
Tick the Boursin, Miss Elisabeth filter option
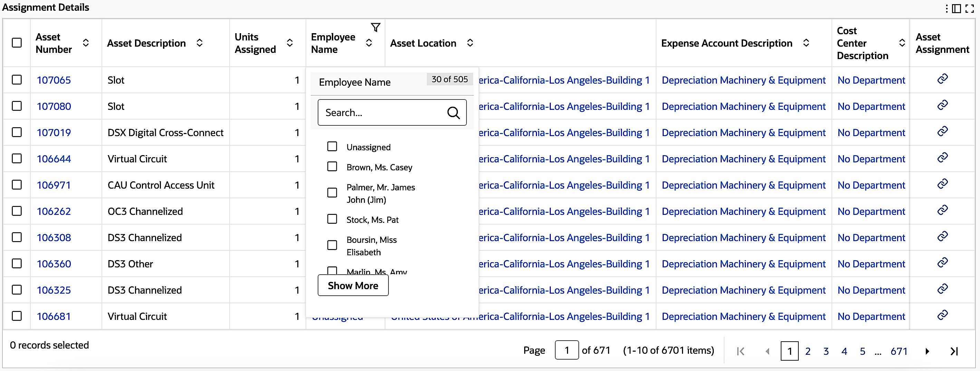click(x=332, y=245)
